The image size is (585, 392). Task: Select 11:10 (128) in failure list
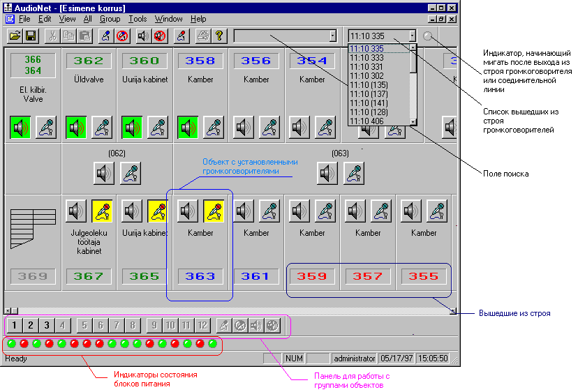pyautogui.click(x=379, y=112)
